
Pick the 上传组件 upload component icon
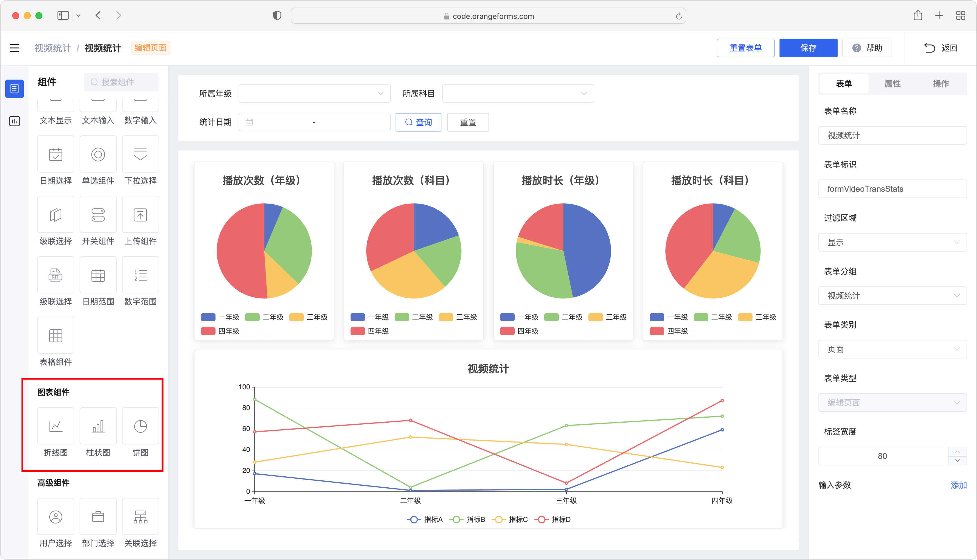(x=140, y=215)
